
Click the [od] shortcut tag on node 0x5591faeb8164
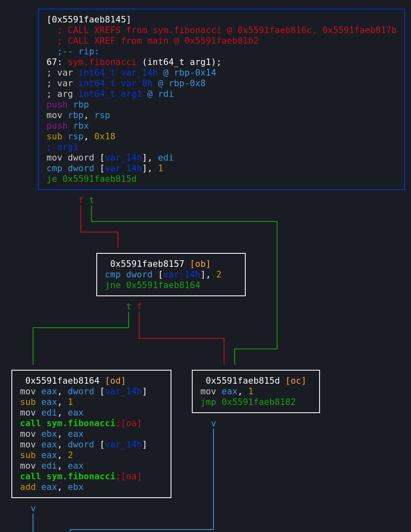click(x=115, y=381)
